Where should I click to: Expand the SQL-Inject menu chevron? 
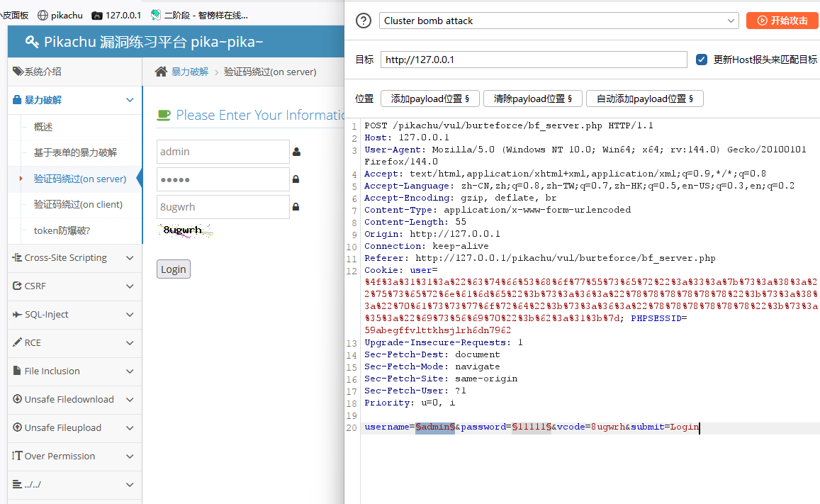tap(130, 314)
